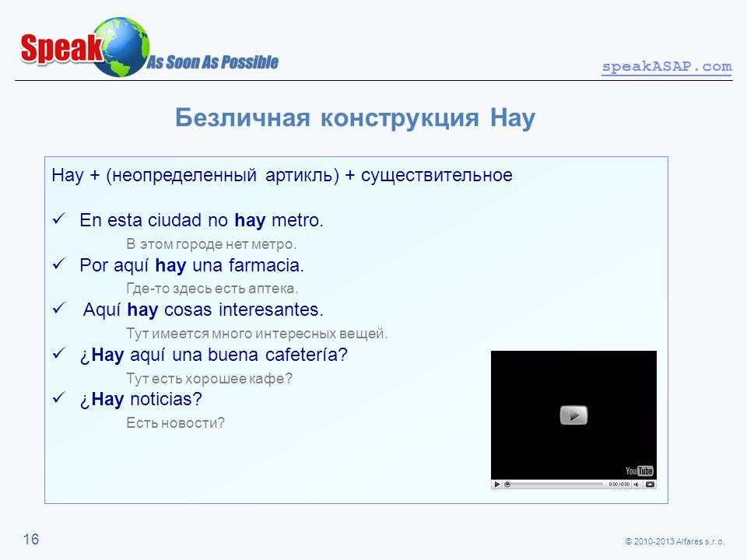Click the translation "В этом городе нет метро."

(211, 244)
